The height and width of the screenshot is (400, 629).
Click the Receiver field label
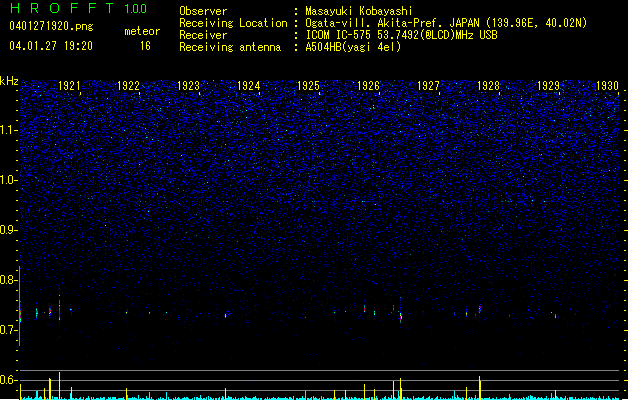203,35
